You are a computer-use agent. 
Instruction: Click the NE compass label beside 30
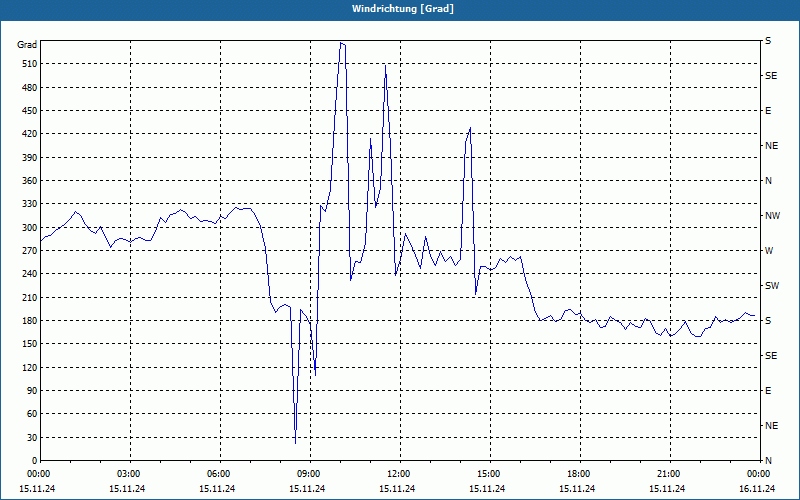tap(771, 426)
